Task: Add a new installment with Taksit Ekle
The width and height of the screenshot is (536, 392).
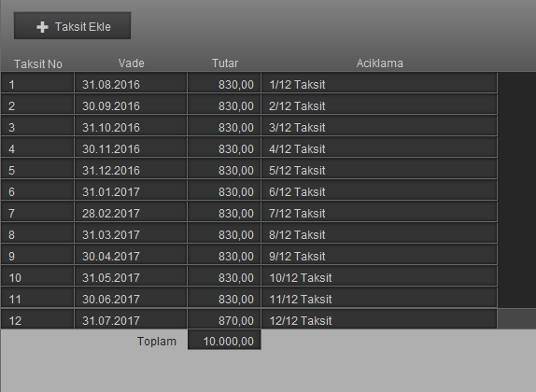Action: 72,25
